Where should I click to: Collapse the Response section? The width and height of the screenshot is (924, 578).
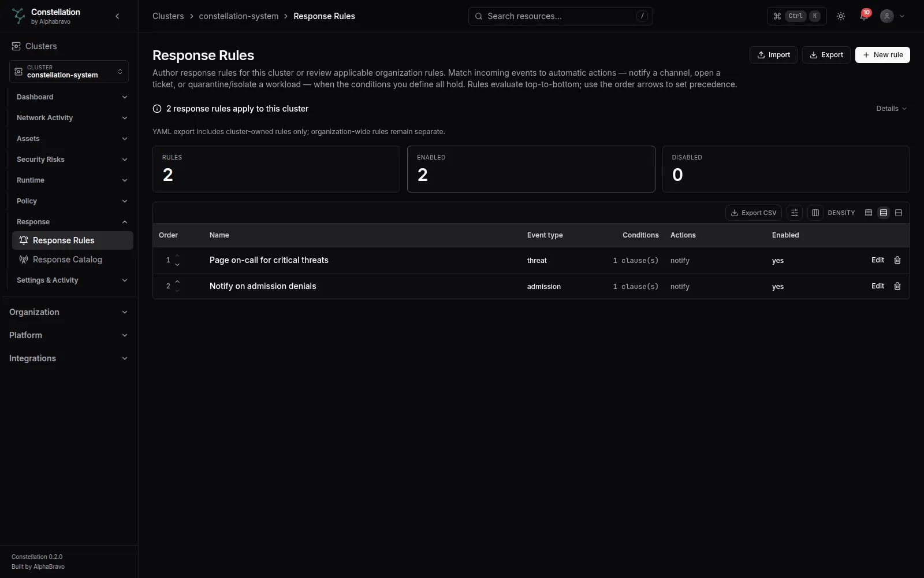pyautogui.click(x=72, y=222)
